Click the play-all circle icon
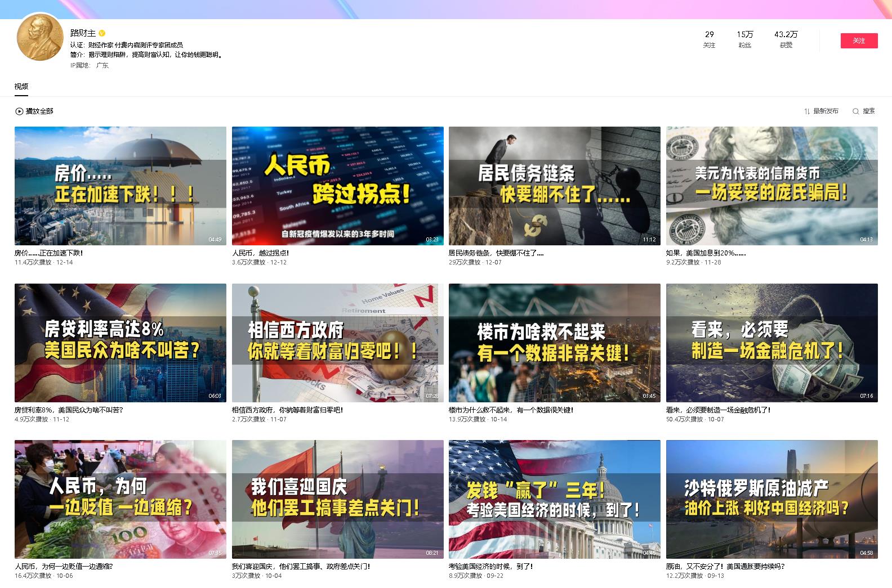Screen dimensions: 892x588 tap(19, 111)
